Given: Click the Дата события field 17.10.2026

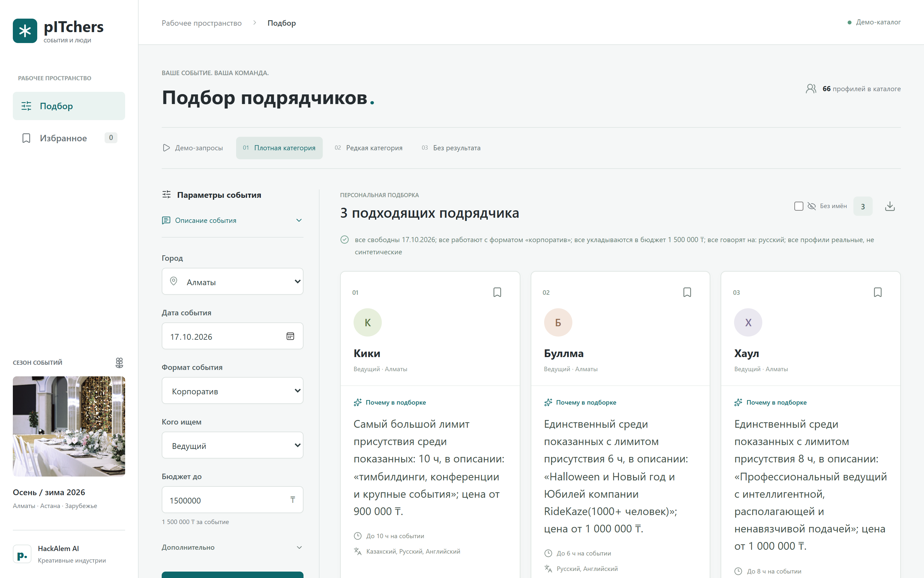Looking at the screenshot, I should click(232, 336).
